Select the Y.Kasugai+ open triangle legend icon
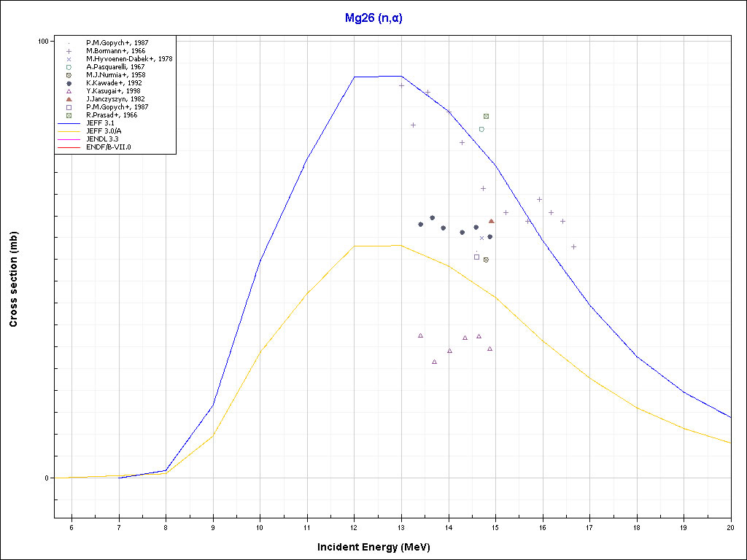Viewport: 747px width, 560px height. click(x=69, y=91)
